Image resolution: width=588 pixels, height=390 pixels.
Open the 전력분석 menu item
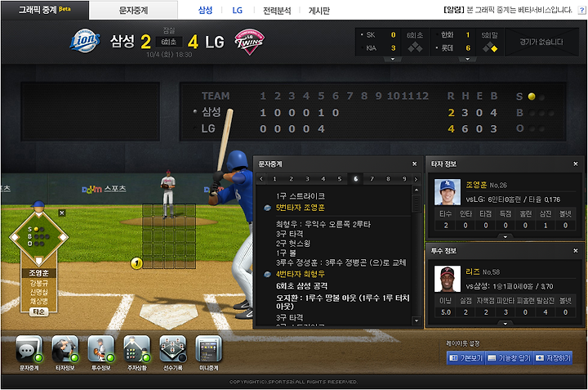click(277, 11)
